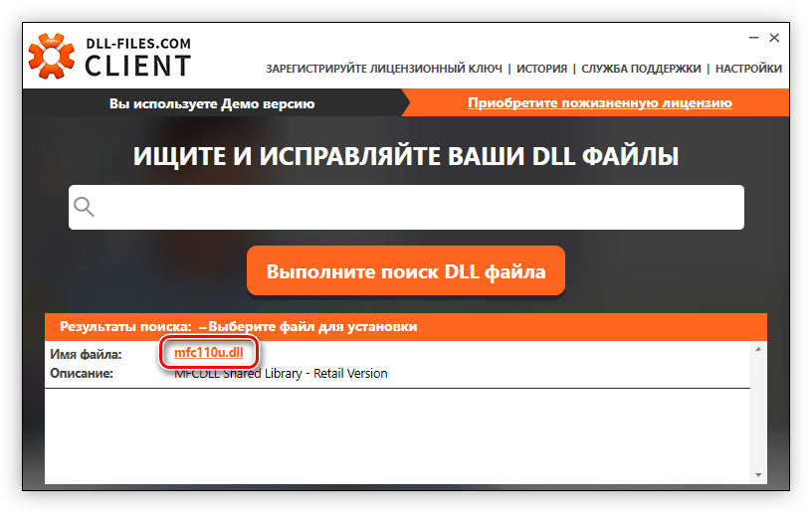The image size is (812, 513).
Task: Click the magnifying glass search icon
Action: pyautogui.click(x=84, y=207)
